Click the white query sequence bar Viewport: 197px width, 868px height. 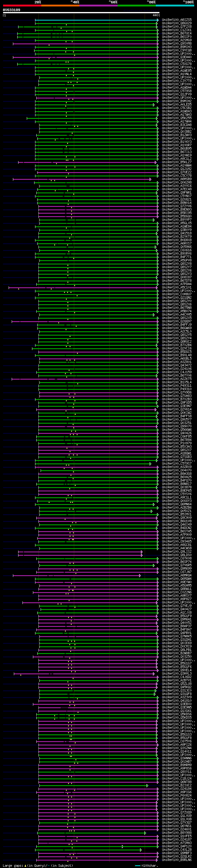click(81, 13)
